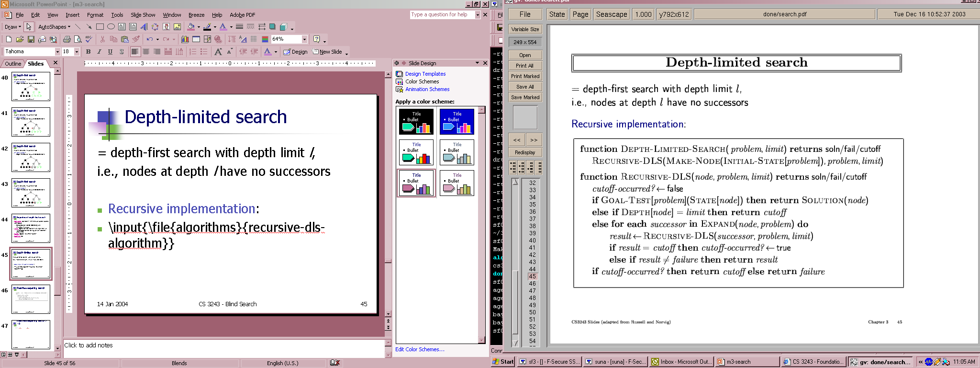Image resolution: width=980 pixels, height=368 pixels.
Task: Select the Rectangle drawing tool
Action: [100, 27]
